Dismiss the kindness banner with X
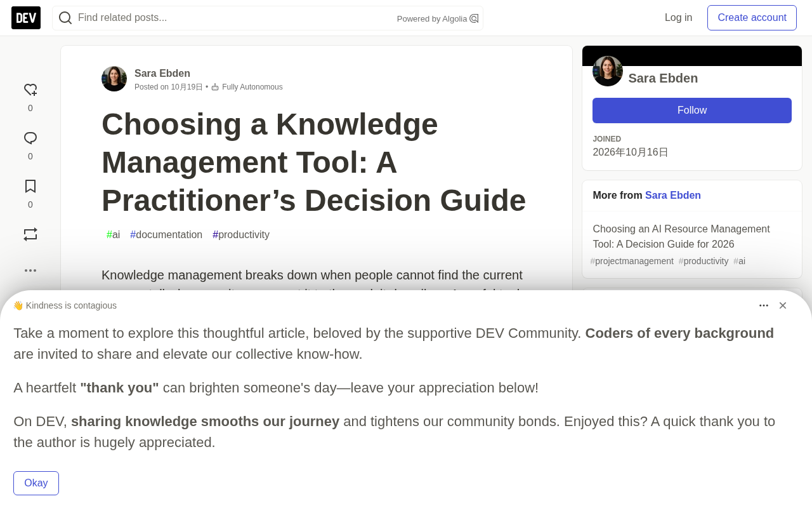Screen dimensions: 812x508 [783, 305]
